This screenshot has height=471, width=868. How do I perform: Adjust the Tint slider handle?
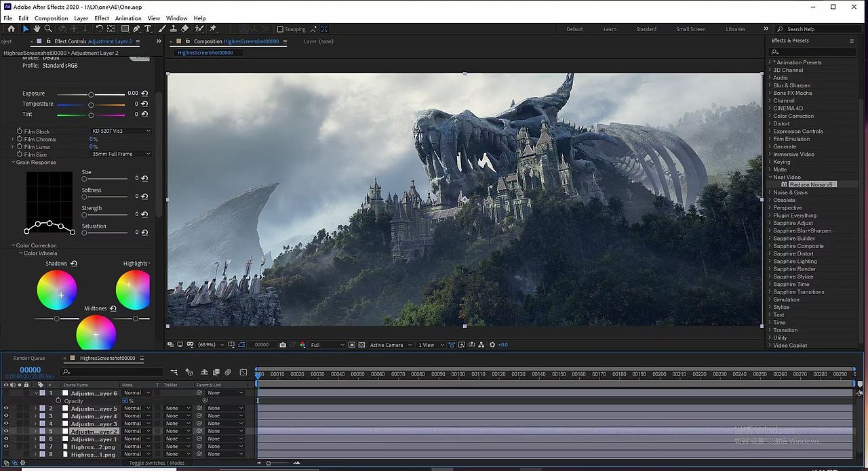pos(91,115)
